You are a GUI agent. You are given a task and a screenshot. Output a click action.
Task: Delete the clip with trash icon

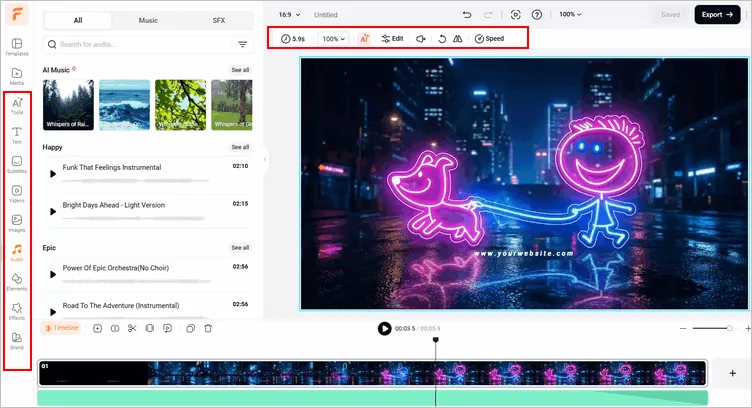click(x=208, y=328)
